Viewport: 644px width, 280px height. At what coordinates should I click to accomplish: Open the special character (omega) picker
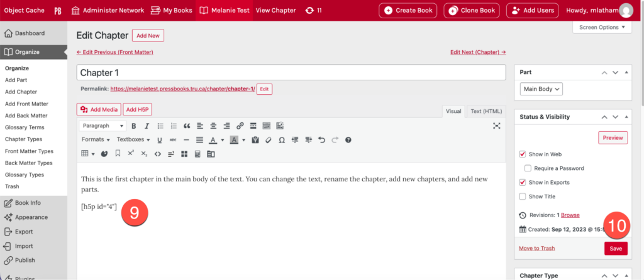tap(281, 139)
